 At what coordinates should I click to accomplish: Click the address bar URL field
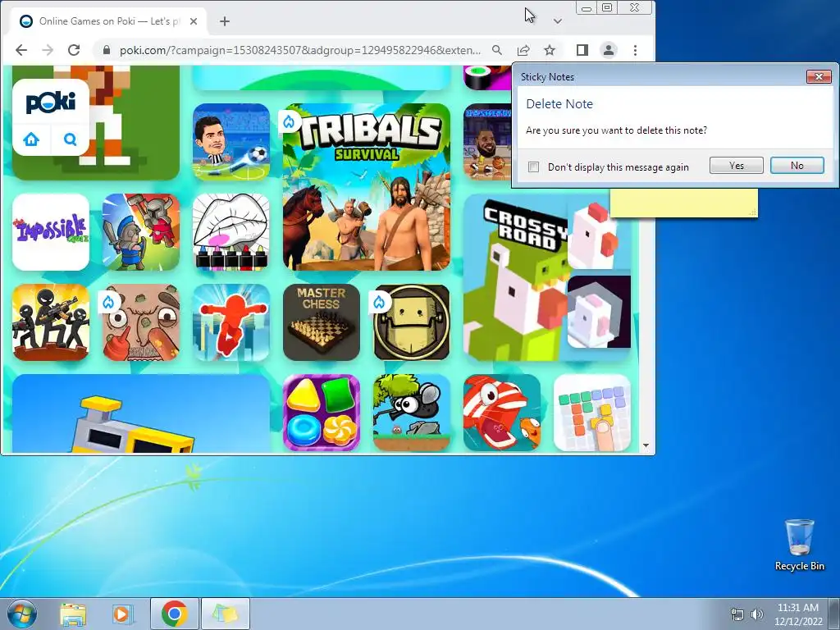point(300,50)
